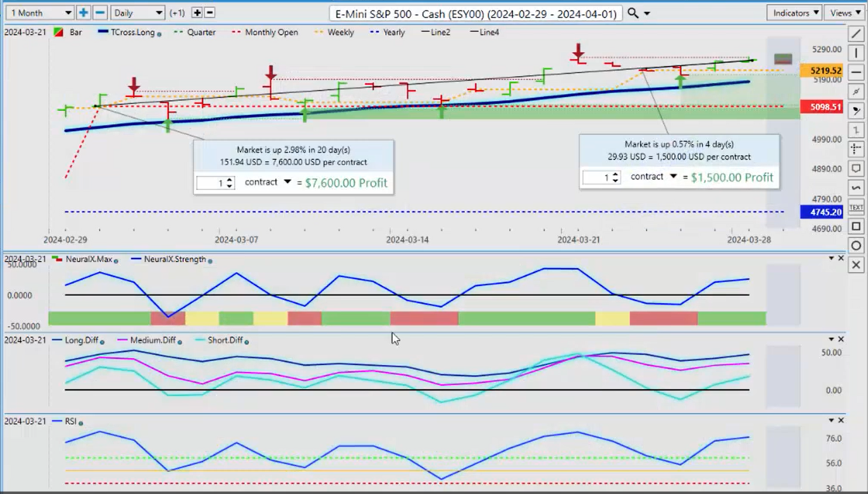The width and height of the screenshot is (868, 494).
Task: Select the crosshair tool icon
Action: pos(856,149)
